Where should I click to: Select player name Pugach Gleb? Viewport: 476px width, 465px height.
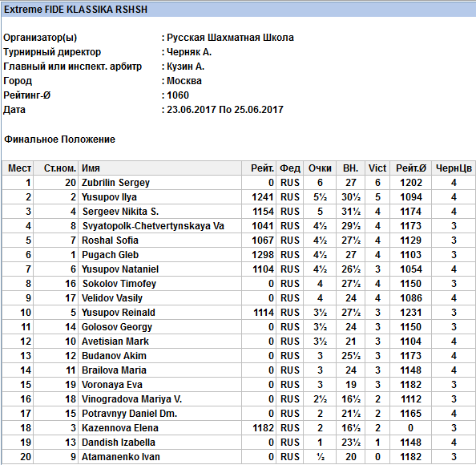coord(110,255)
